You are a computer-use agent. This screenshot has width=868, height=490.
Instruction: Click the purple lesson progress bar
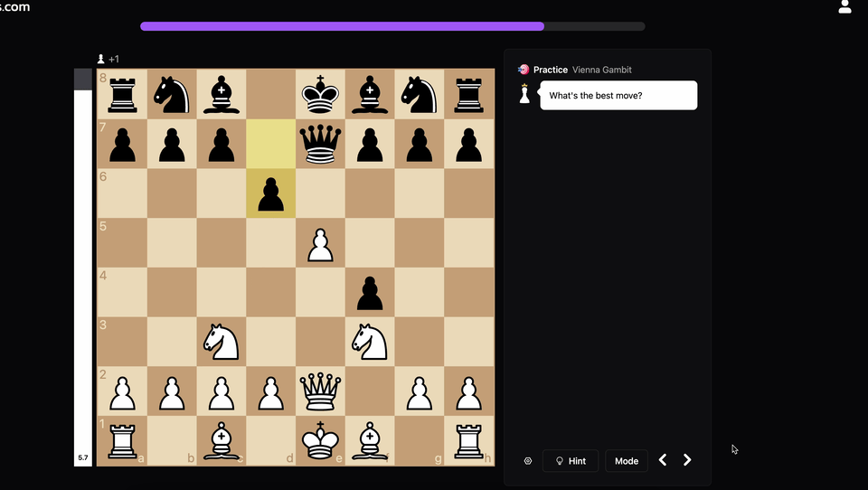392,26
